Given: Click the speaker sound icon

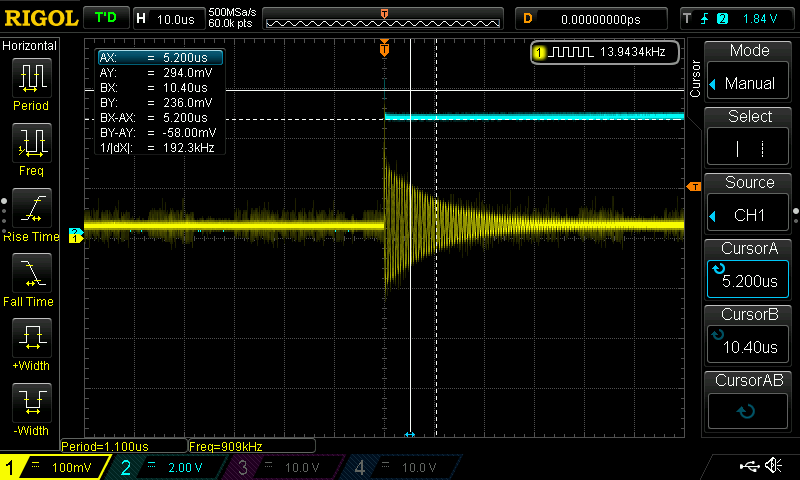Looking at the screenshot, I should coord(773,466).
